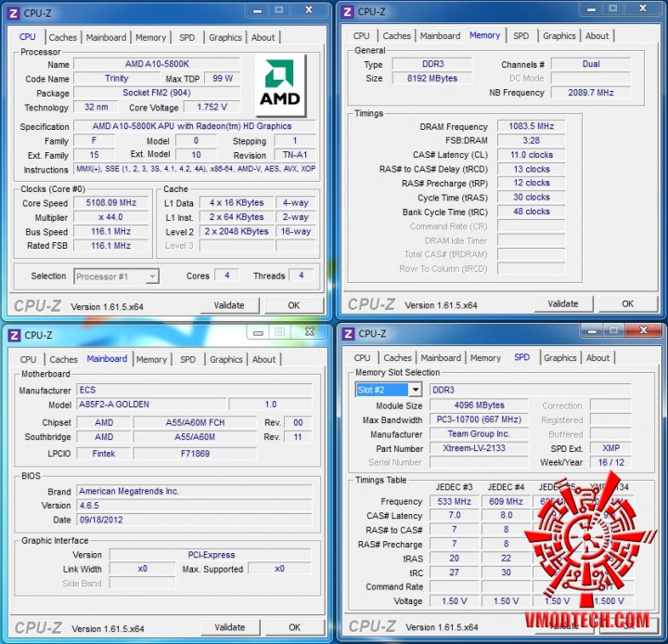Click the Core Voltage value 1.752 V
The image size is (668, 644).
pyautogui.click(x=212, y=107)
